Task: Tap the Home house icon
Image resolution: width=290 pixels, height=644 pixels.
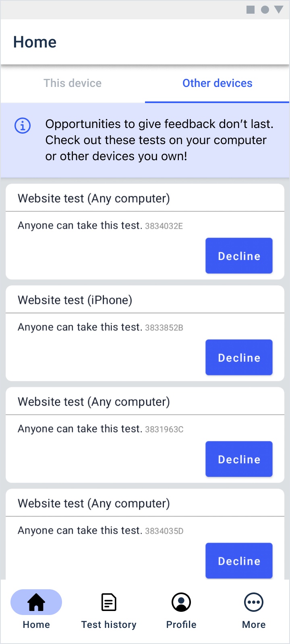Action: click(x=36, y=602)
